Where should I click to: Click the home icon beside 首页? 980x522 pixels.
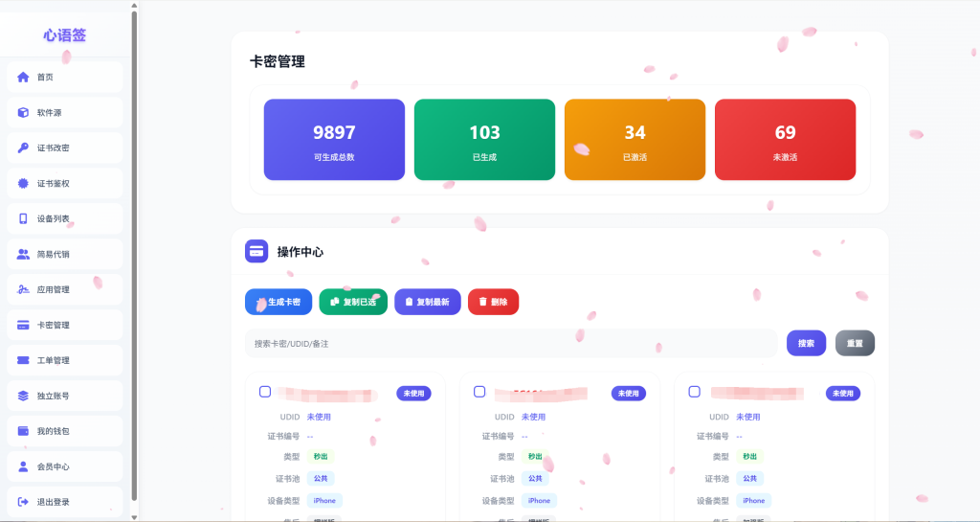coord(23,77)
